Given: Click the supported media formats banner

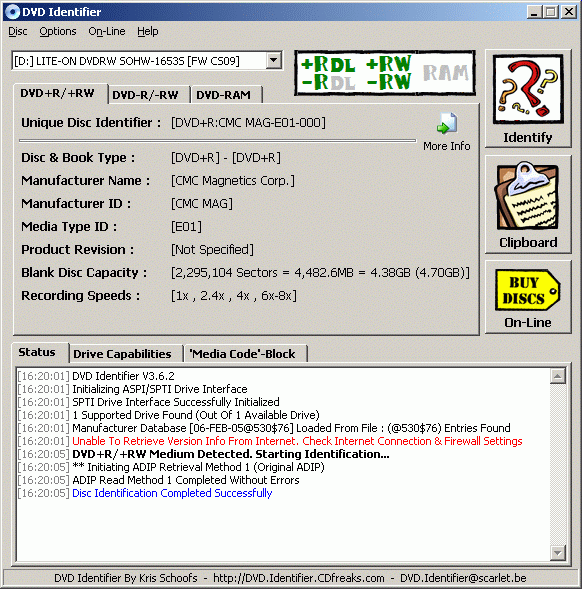Looking at the screenshot, I should tap(385, 73).
